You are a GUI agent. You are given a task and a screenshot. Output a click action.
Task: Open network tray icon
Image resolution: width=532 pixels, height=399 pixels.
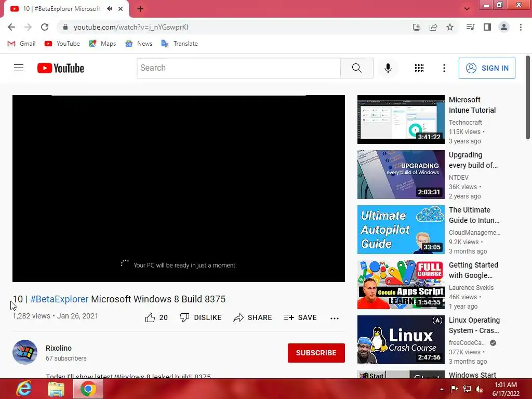point(467,389)
